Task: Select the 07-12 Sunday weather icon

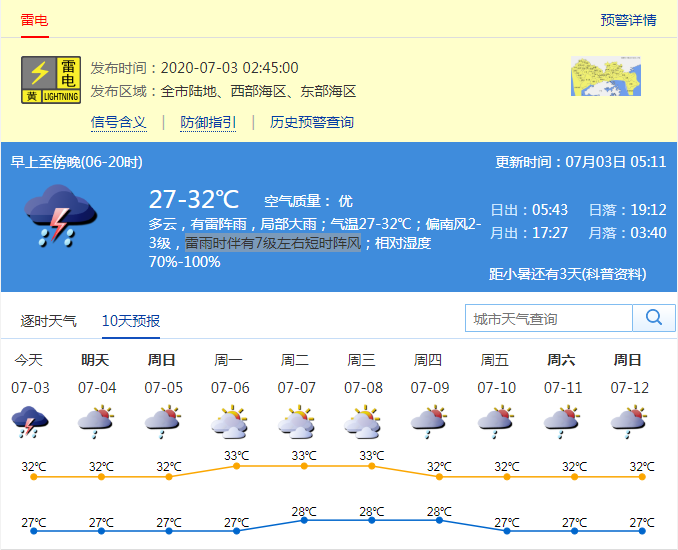Action: click(628, 422)
